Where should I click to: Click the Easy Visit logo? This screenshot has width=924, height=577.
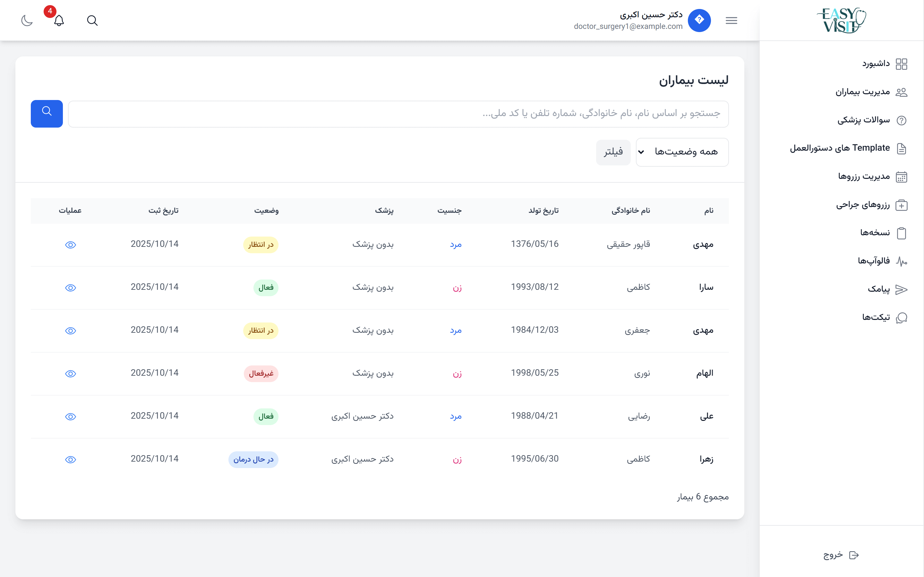pos(842,20)
